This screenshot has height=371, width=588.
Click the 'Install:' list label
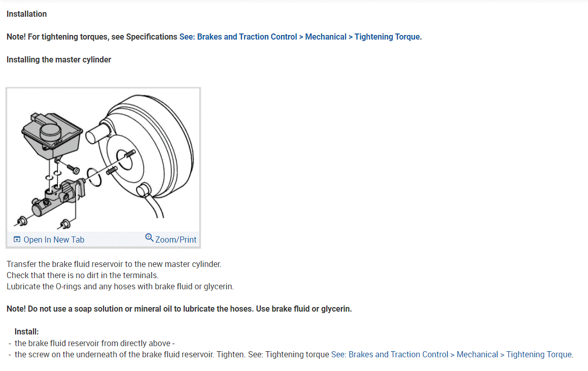[26, 331]
